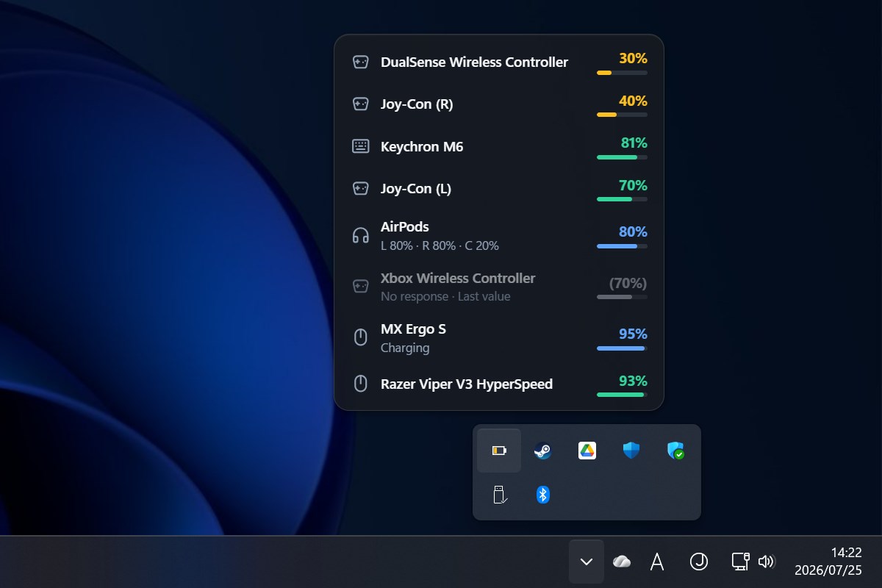Click the AirPods 80% battery bar

point(622,246)
